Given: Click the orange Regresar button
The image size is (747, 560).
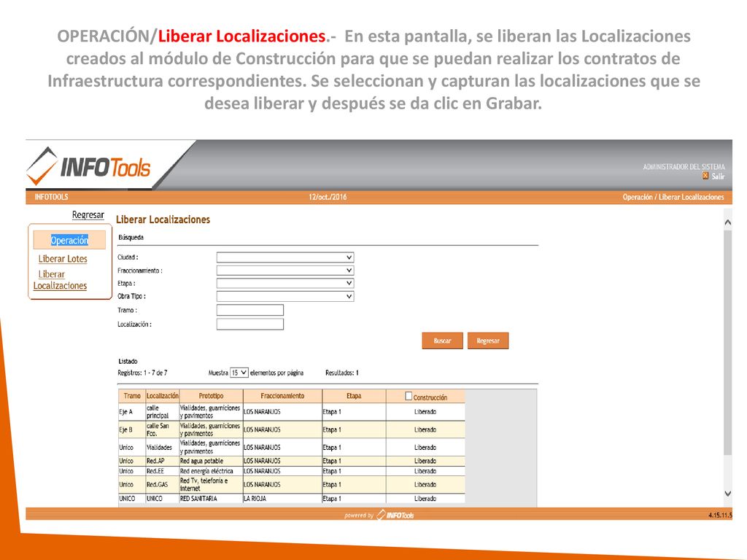Looking at the screenshot, I should click(488, 341).
